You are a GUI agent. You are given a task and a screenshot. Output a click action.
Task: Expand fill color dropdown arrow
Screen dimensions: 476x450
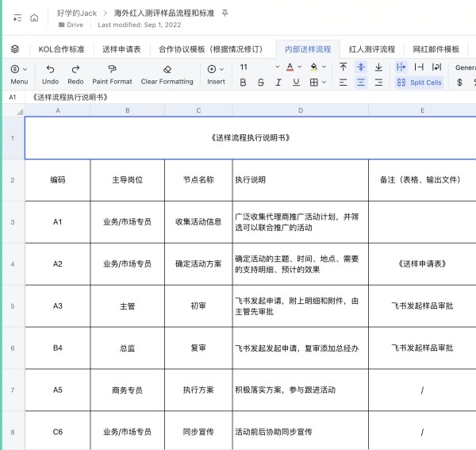324,67
